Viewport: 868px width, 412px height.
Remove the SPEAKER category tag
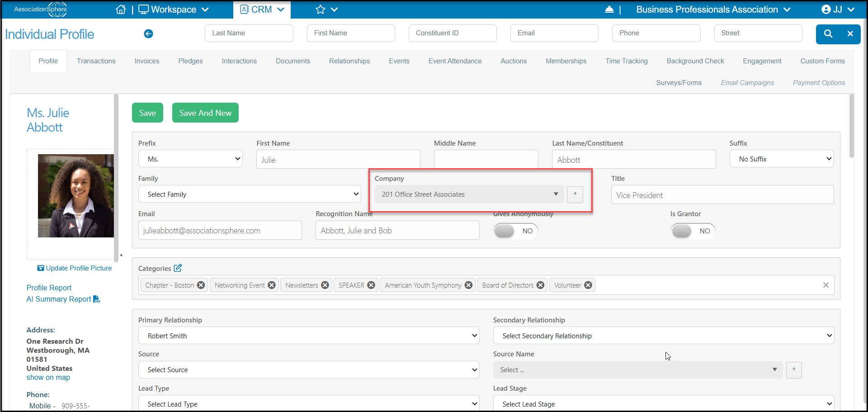[371, 285]
